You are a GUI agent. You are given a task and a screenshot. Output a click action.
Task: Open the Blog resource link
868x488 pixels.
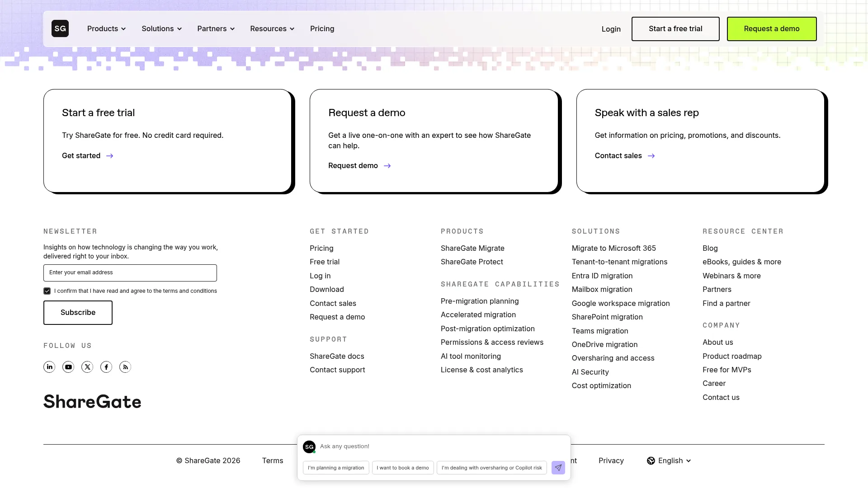[x=710, y=249]
